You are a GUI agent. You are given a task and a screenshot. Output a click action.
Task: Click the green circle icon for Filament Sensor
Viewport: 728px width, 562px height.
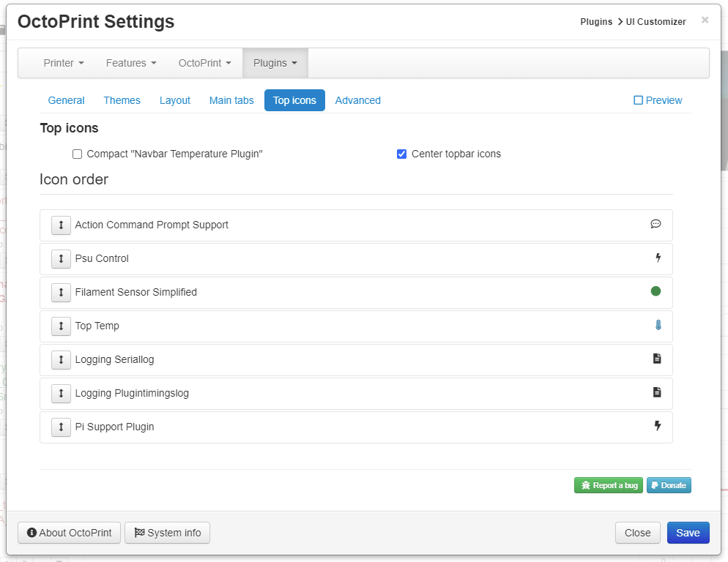[x=655, y=291]
